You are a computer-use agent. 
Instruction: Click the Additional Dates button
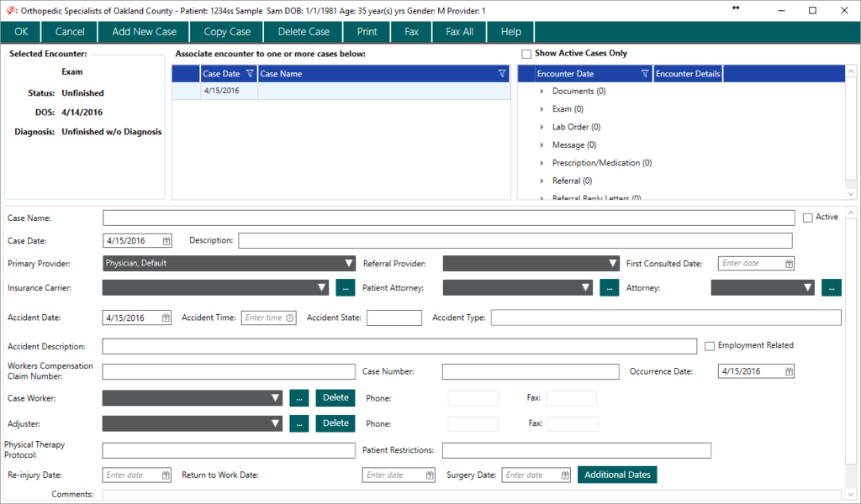pyautogui.click(x=617, y=475)
